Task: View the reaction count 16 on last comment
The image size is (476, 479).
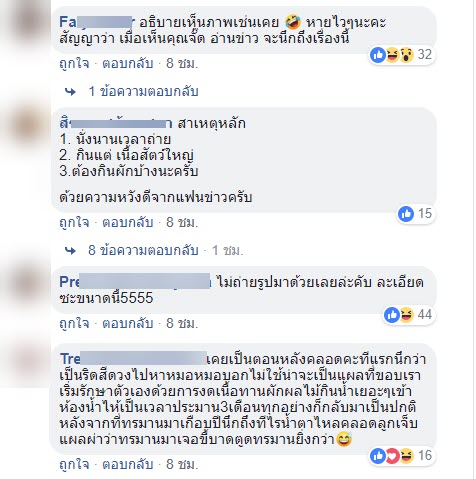Action: 425,456
